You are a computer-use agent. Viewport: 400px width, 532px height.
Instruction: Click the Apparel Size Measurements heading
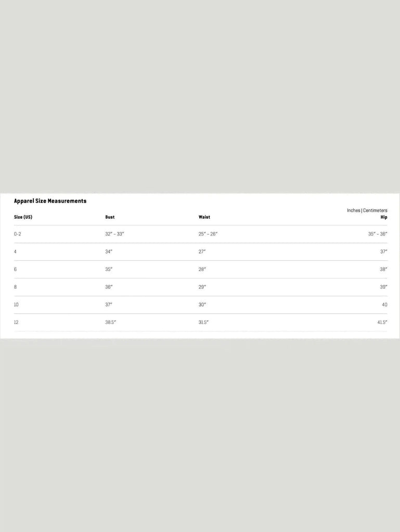pos(50,201)
